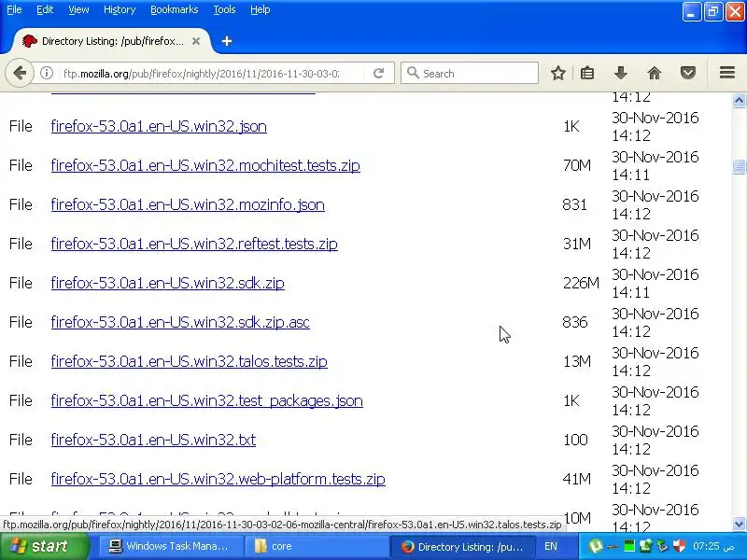Open win32.test_packages.json link
This screenshot has width=747, height=560.
pos(206,401)
